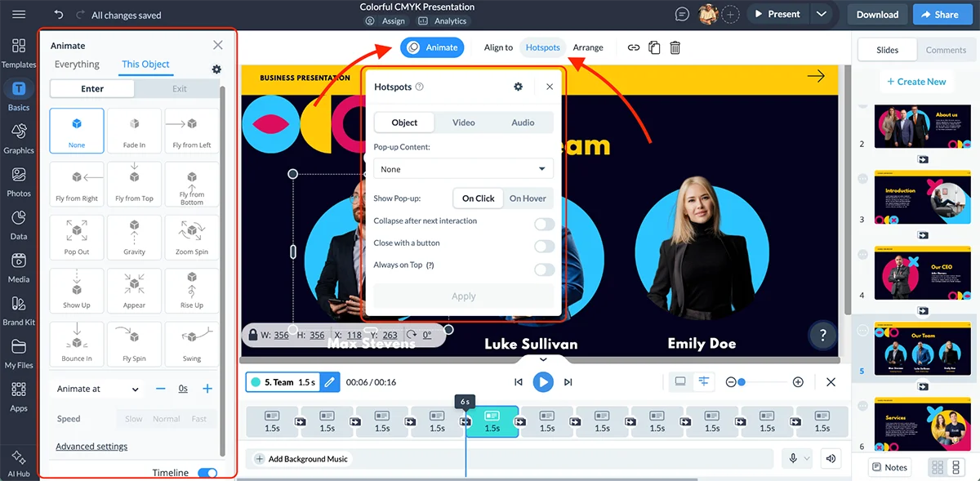The width and height of the screenshot is (980, 481).
Task: Set Show Pop-up to On Hover
Action: [x=528, y=198]
